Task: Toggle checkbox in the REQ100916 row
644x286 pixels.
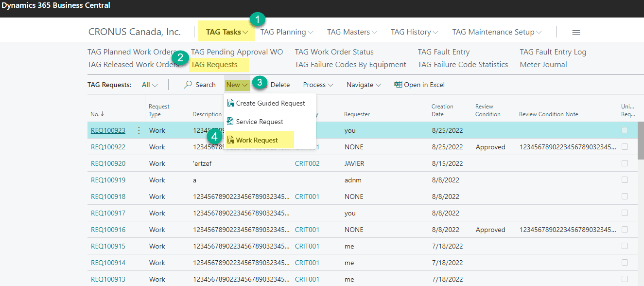Action: click(625, 230)
